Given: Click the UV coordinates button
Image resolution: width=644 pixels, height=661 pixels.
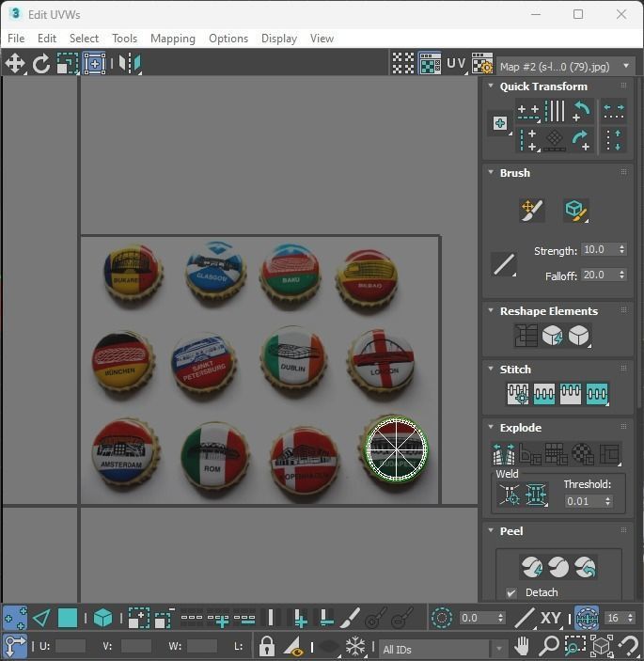Looking at the screenshot, I should tap(457, 64).
